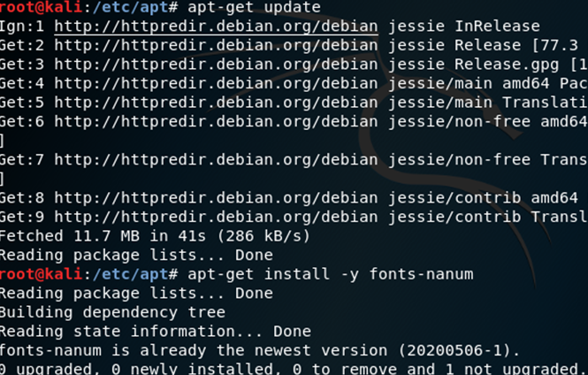Screen dimensions: 588x375
Task: Click 'fonts-nanum is already the newest version' line
Action: pos(260,350)
